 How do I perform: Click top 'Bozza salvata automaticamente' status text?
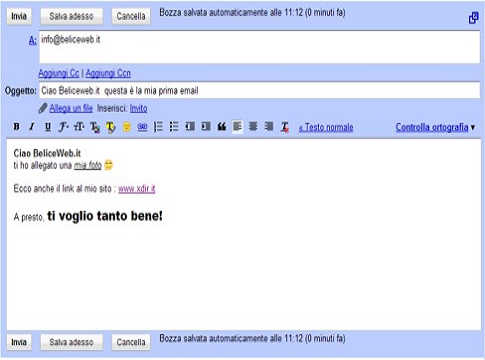252,12
